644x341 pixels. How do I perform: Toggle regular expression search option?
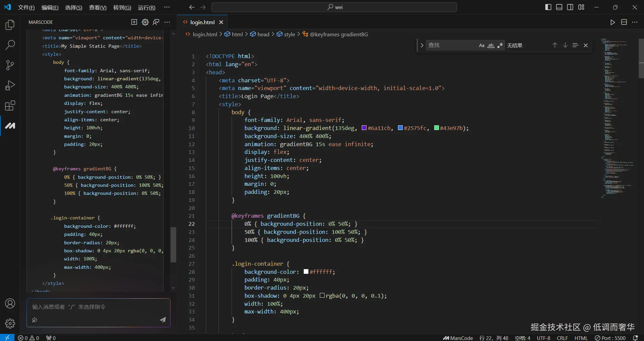(x=500, y=45)
